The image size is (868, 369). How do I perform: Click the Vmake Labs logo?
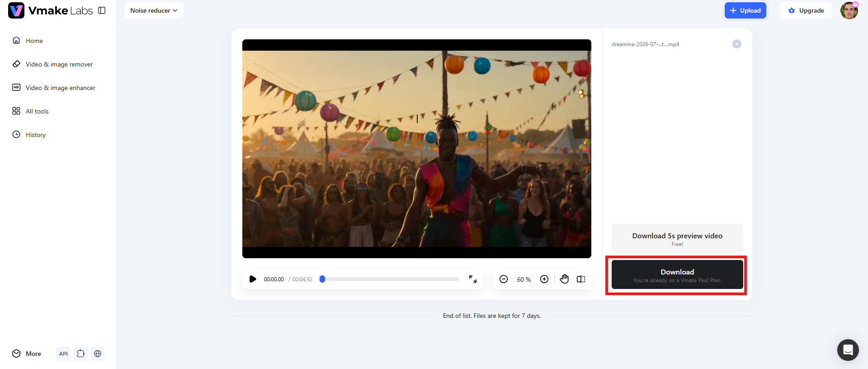coord(50,10)
